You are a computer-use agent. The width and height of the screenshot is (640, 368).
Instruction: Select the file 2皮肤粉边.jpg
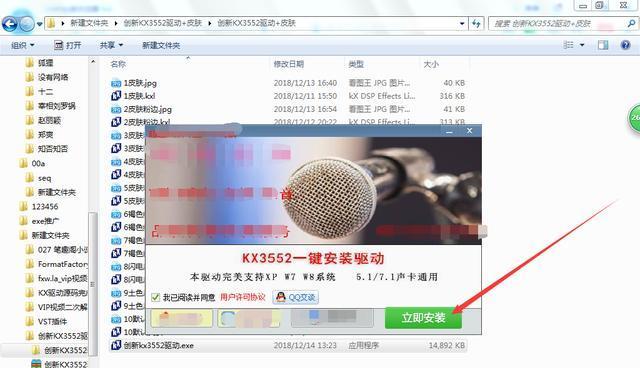click(x=147, y=109)
